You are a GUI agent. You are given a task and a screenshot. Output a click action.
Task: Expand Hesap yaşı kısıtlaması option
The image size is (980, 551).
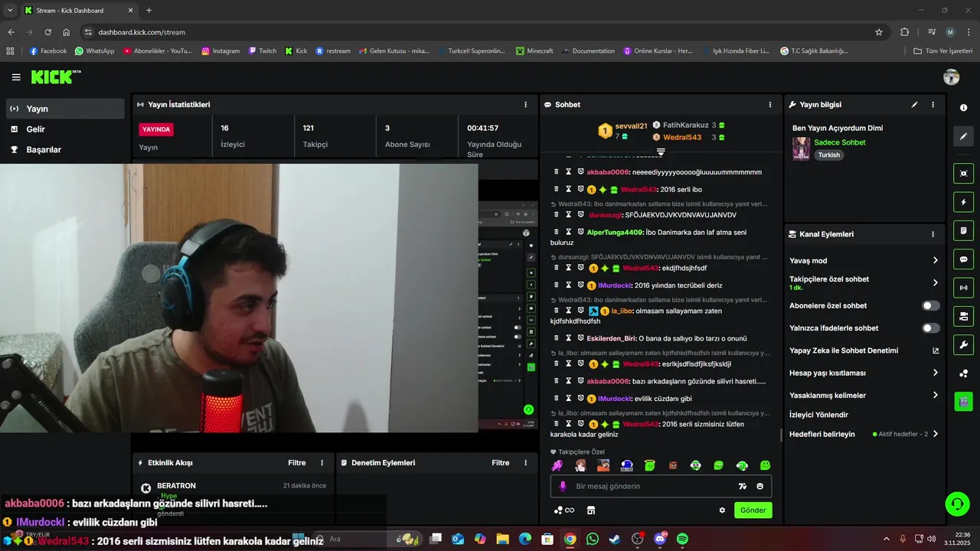click(936, 373)
